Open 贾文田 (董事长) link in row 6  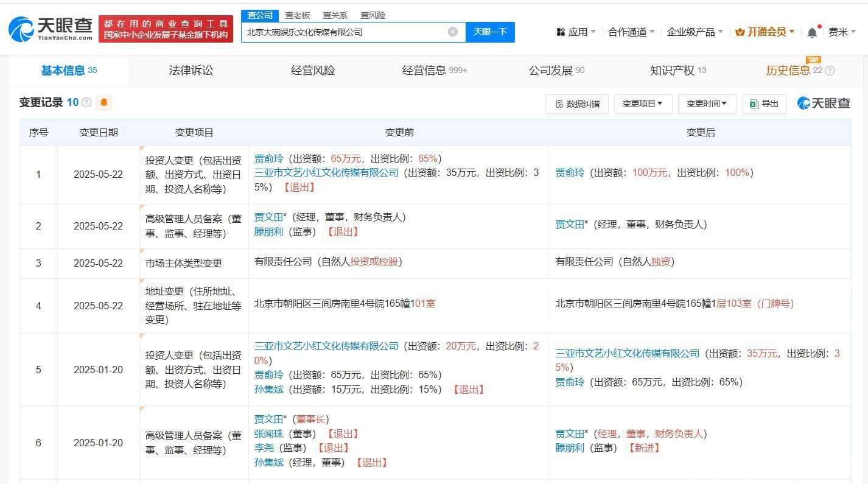point(269,419)
